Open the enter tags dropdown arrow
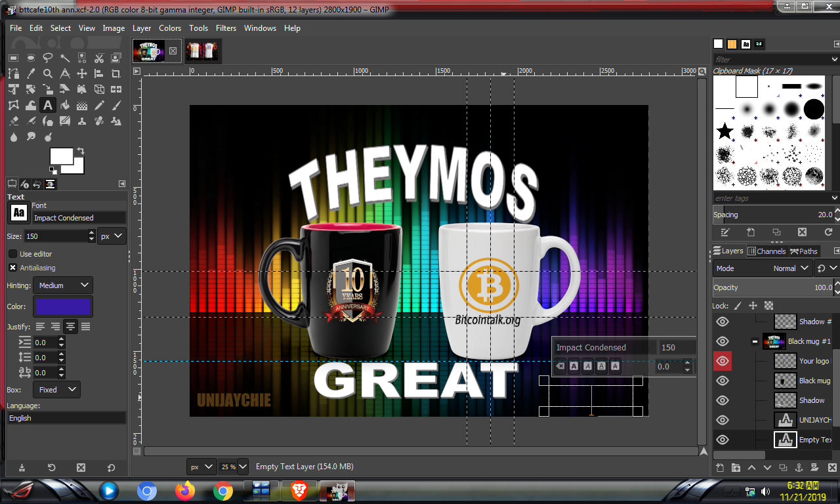Screen dimensions: 840x504 point(834,198)
